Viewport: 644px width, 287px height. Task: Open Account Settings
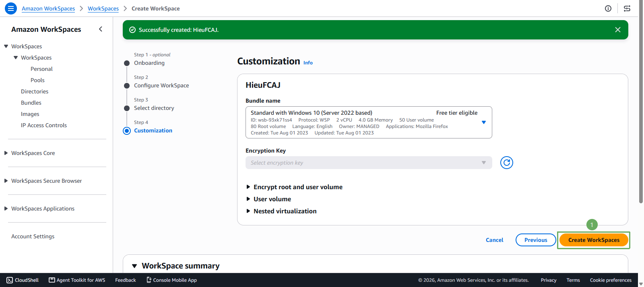[33, 236]
